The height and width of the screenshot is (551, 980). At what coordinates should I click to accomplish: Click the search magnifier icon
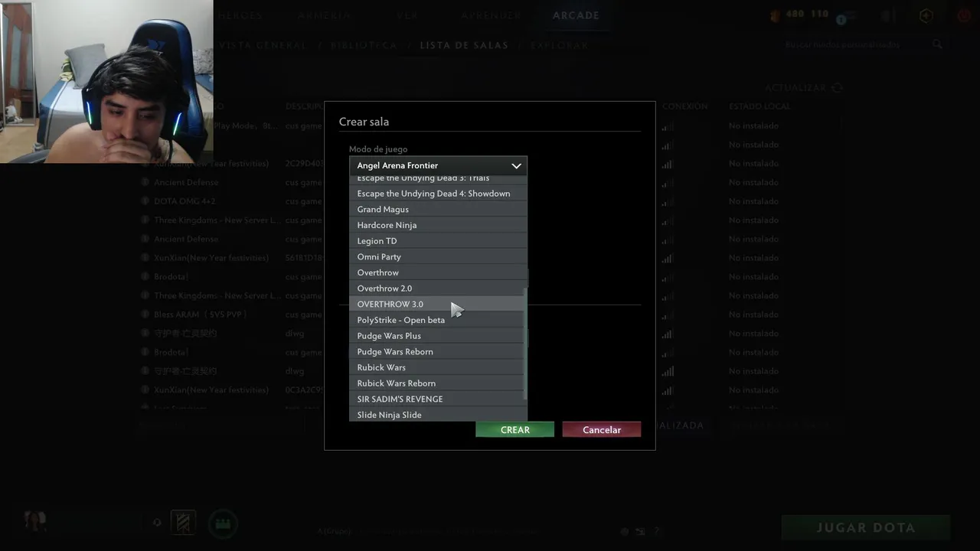[x=938, y=45]
